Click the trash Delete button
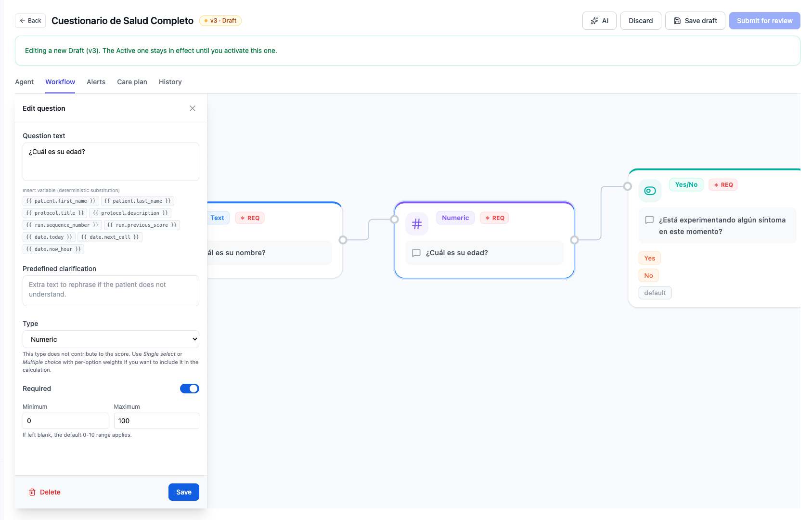812x520 pixels. pos(44,492)
